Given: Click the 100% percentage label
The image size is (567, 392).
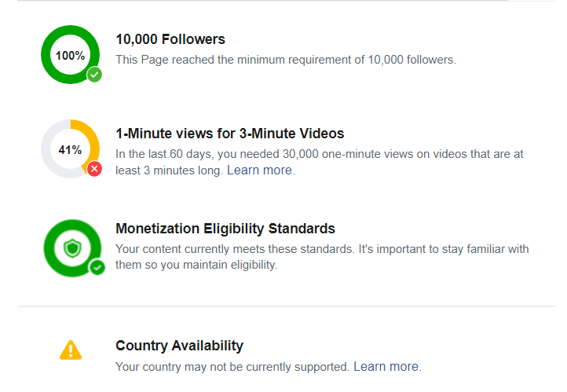Looking at the screenshot, I should point(70,55).
